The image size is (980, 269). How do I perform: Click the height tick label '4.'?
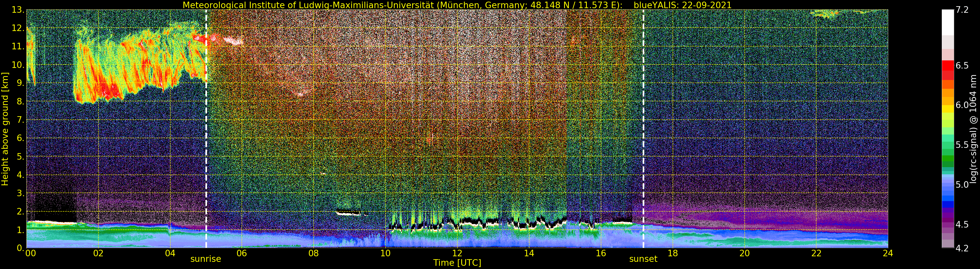click(21, 175)
